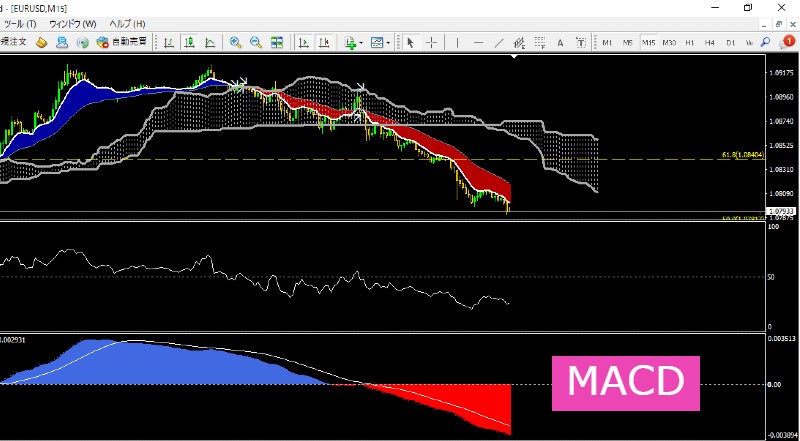Open the indicators list dropdown arrow

click(x=361, y=43)
